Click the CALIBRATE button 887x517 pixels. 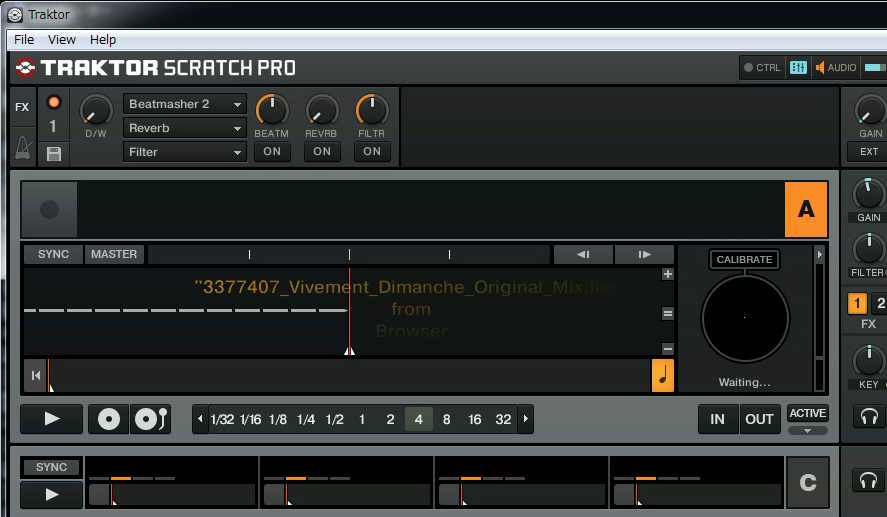[x=744, y=260]
